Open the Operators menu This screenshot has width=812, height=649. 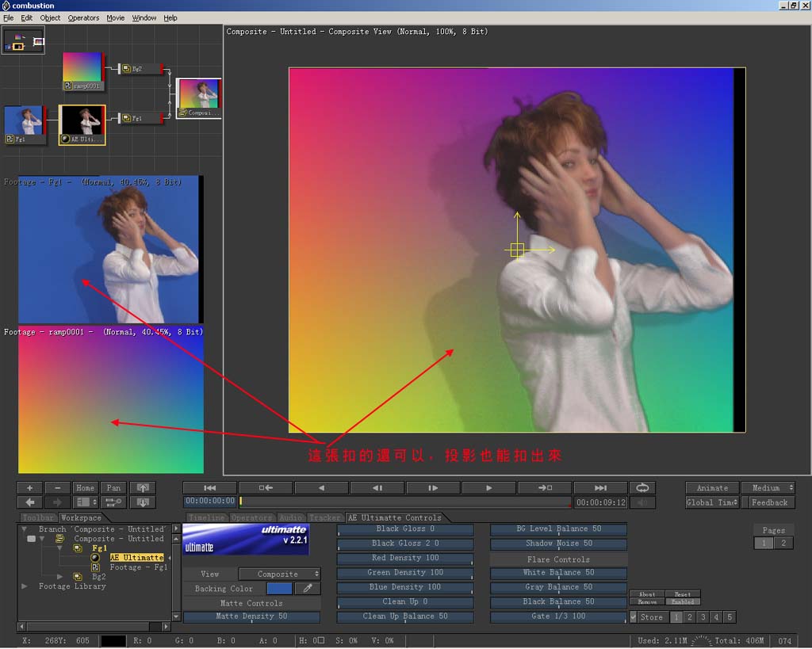click(x=83, y=17)
